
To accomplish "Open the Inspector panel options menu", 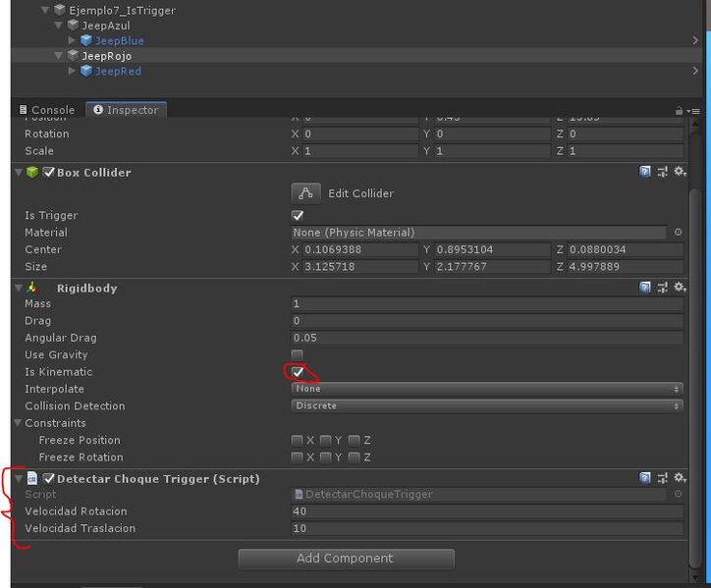I will (x=693, y=111).
